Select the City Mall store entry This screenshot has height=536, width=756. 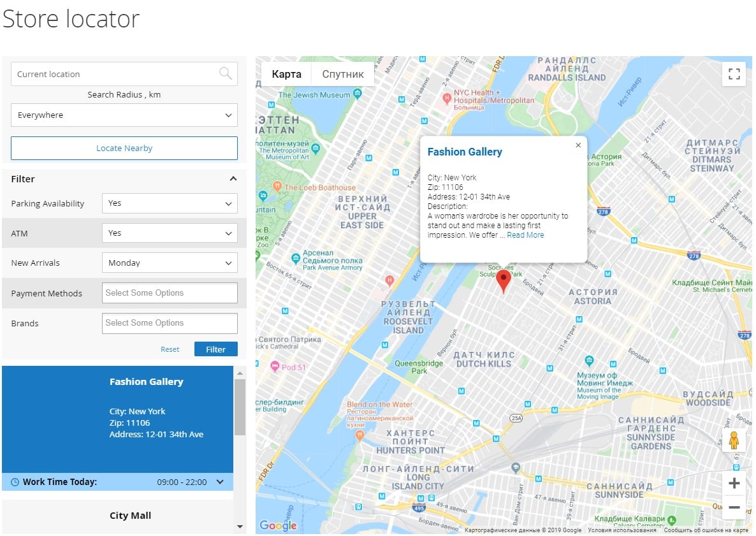118,516
